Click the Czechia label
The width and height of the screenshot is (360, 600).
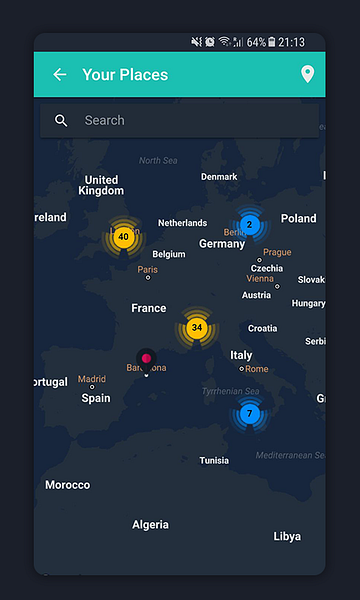point(267,268)
